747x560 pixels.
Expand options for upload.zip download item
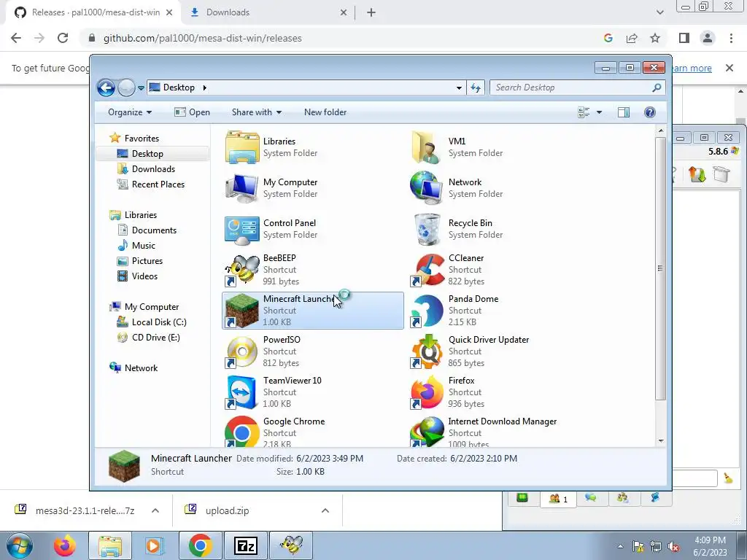pos(325,510)
